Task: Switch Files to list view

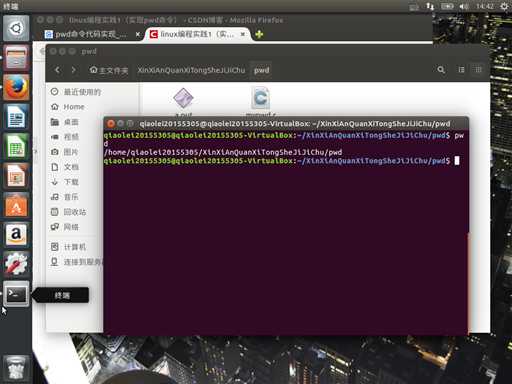Action: (461, 70)
